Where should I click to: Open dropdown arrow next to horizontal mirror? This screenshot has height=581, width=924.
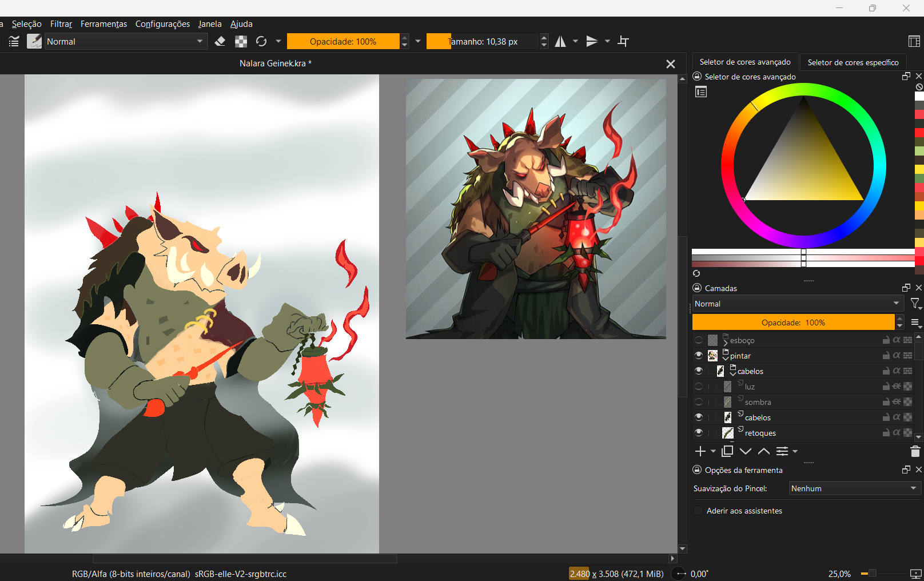(x=575, y=41)
